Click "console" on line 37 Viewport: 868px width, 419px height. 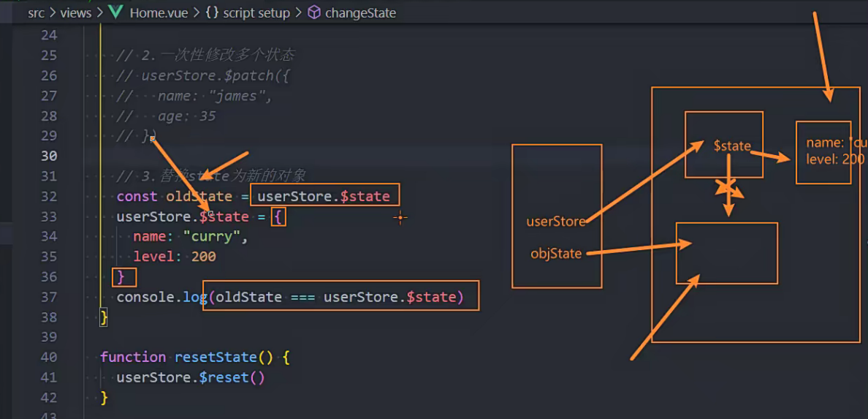145,297
